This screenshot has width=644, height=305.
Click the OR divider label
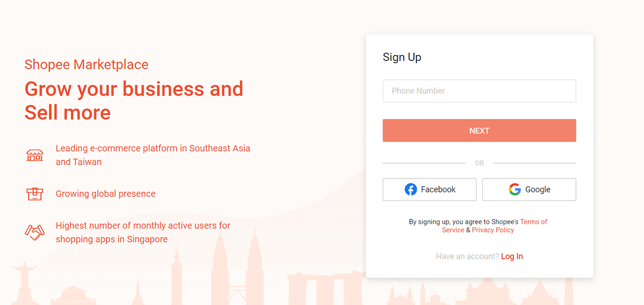pyautogui.click(x=479, y=163)
